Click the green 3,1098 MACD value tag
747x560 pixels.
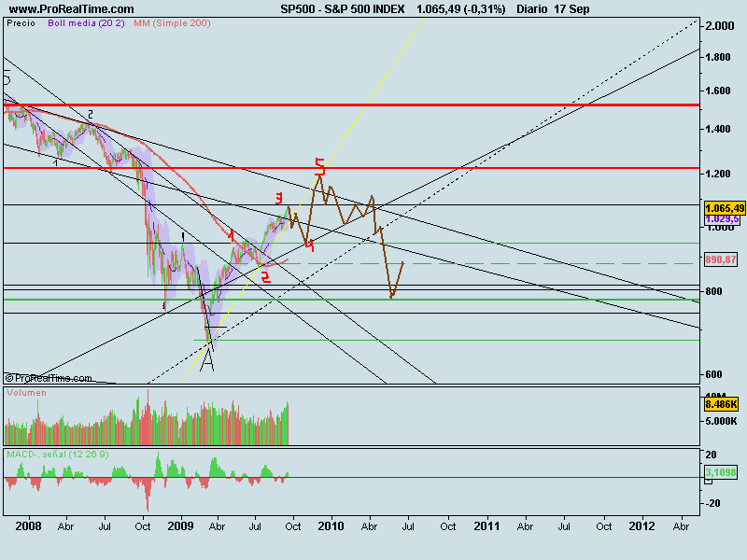tap(721, 472)
